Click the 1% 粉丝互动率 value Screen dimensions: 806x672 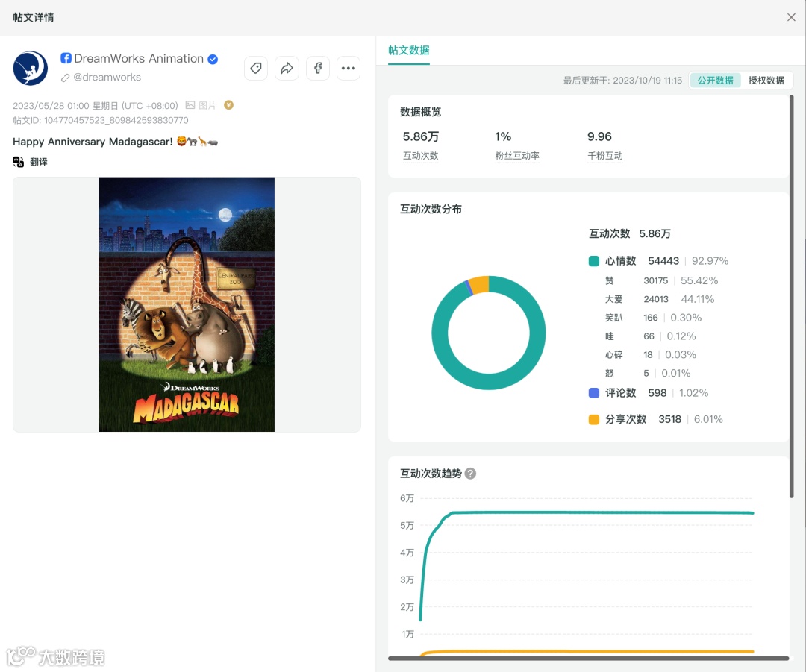coord(503,136)
